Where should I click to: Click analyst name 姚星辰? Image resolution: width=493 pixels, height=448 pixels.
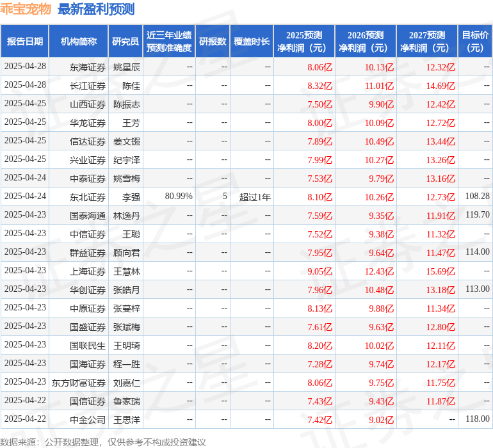[x=127, y=67]
